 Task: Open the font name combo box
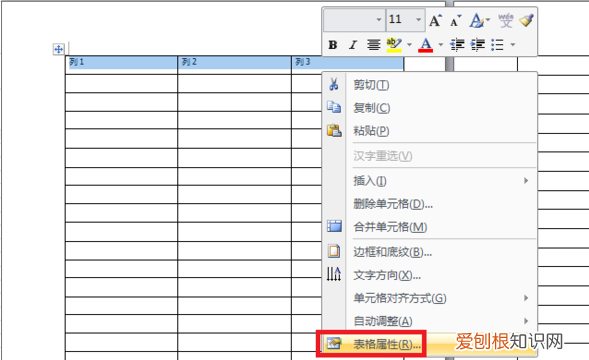354,20
